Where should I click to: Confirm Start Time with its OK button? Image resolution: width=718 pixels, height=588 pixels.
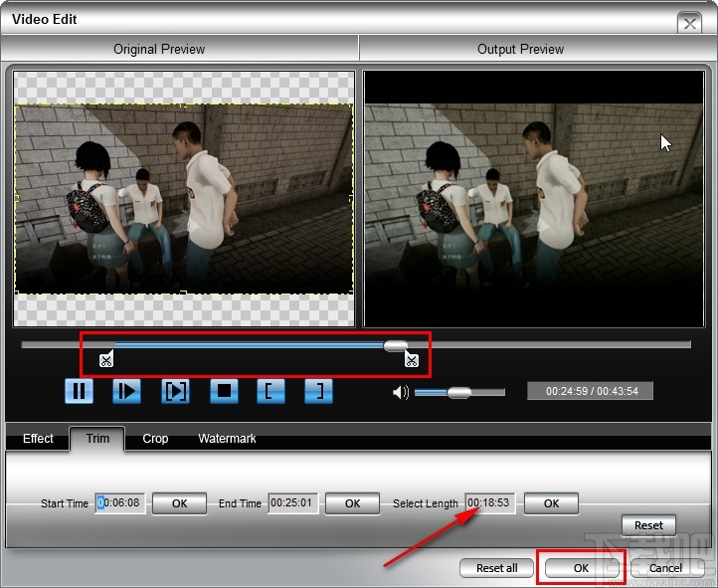pos(179,503)
